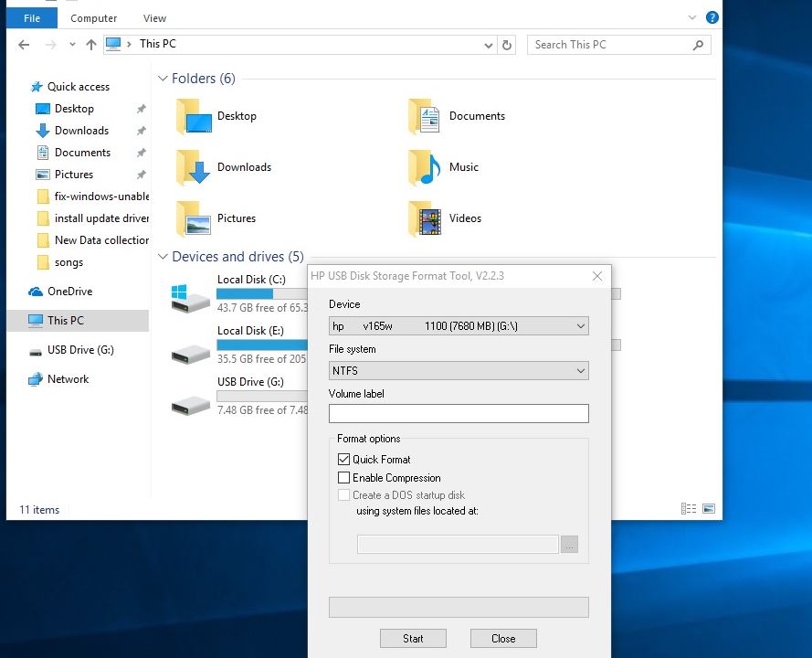Toggle Create a DOS startup disk
This screenshot has width=812, height=658.
click(x=343, y=494)
